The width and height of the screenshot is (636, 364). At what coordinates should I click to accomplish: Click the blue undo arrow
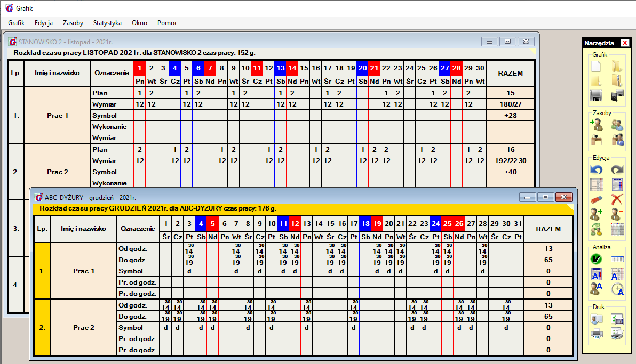596,170
